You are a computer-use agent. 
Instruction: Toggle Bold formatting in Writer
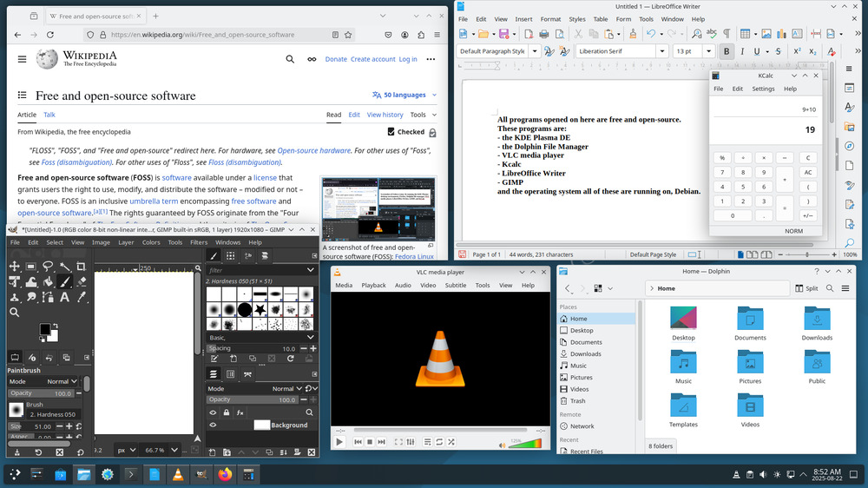pyautogui.click(x=727, y=51)
